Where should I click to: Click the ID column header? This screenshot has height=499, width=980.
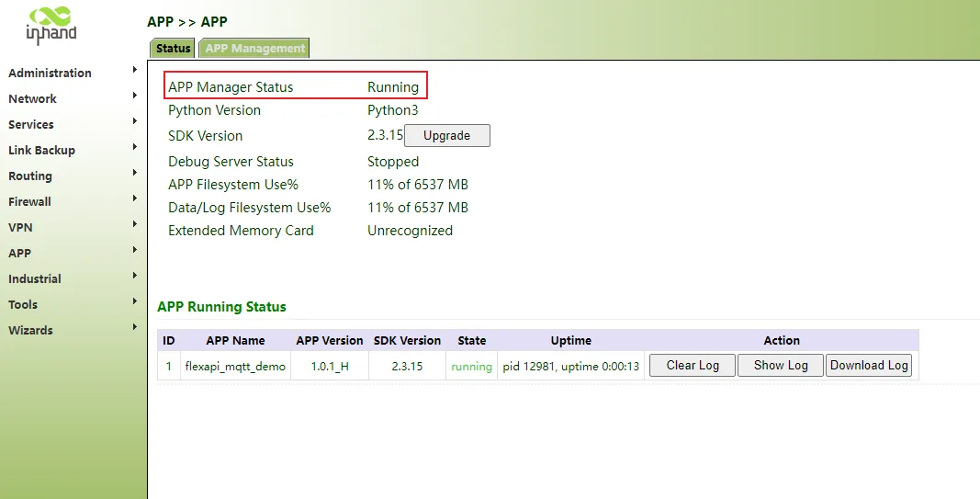coord(168,341)
